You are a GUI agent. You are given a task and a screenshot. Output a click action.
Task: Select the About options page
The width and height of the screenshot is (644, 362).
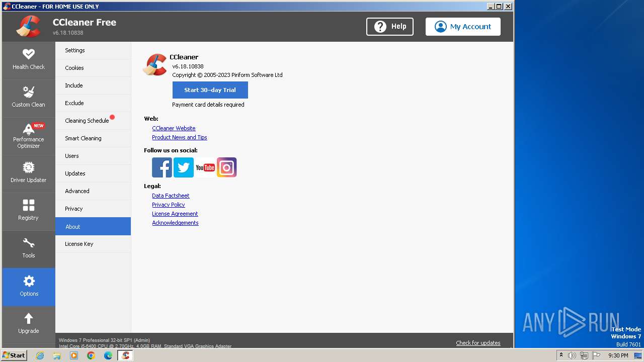tap(93, 226)
